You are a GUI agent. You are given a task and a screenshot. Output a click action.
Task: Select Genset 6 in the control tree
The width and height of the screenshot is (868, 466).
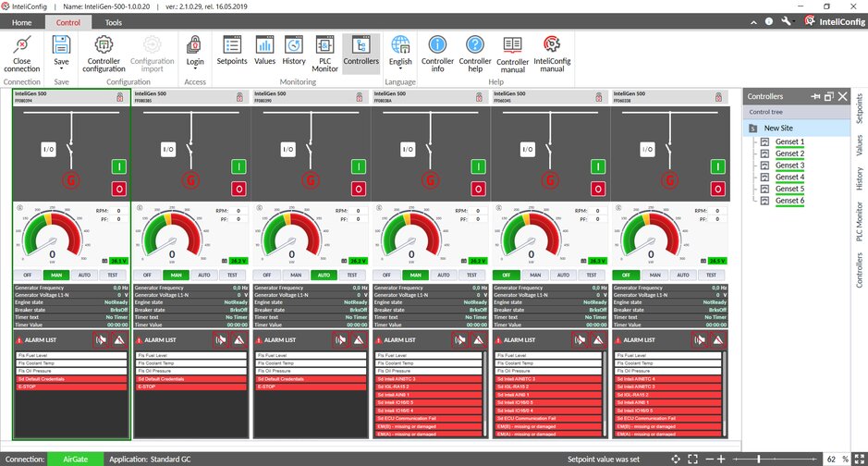[789, 201]
